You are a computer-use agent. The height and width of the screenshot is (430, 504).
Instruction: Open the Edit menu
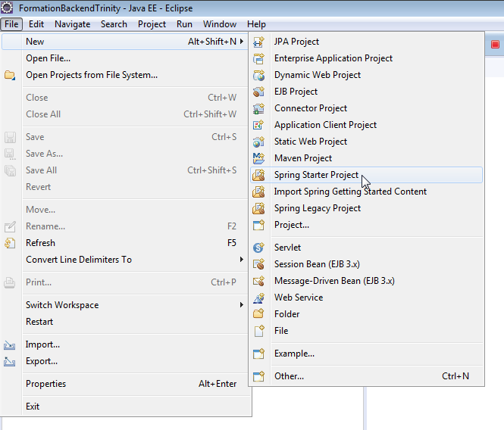tap(36, 24)
